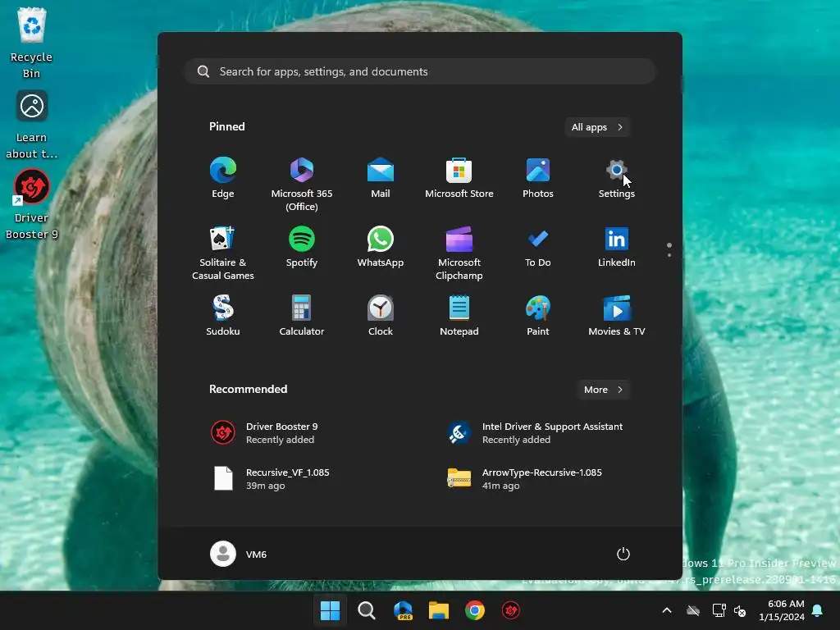The width and height of the screenshot is (840, 630).
Task: Open Microsoft Store from Pinned
Action: [x=459, y=178]
